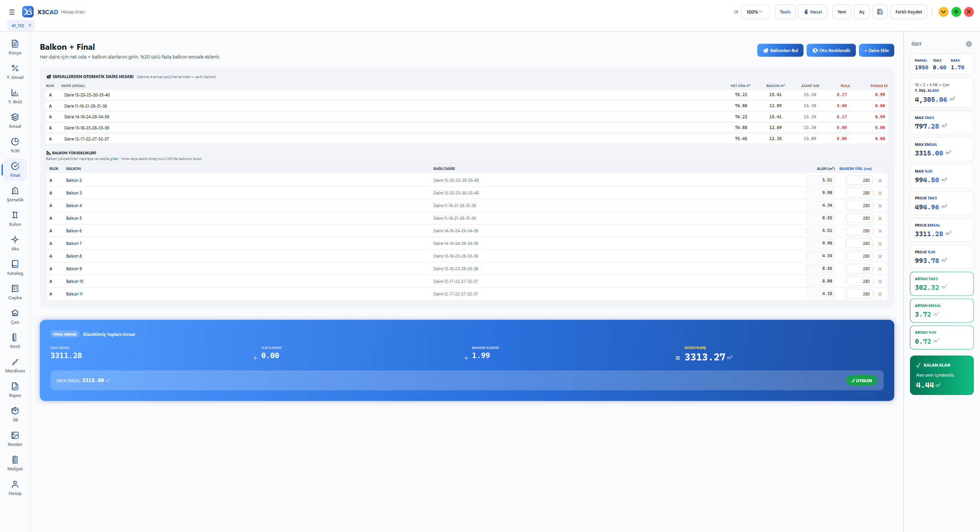Image resolution: width=980 pixels, height=532 pixels.
Task: Open the Cephe section
Action: pyautogui.click(x=15, y=292)
